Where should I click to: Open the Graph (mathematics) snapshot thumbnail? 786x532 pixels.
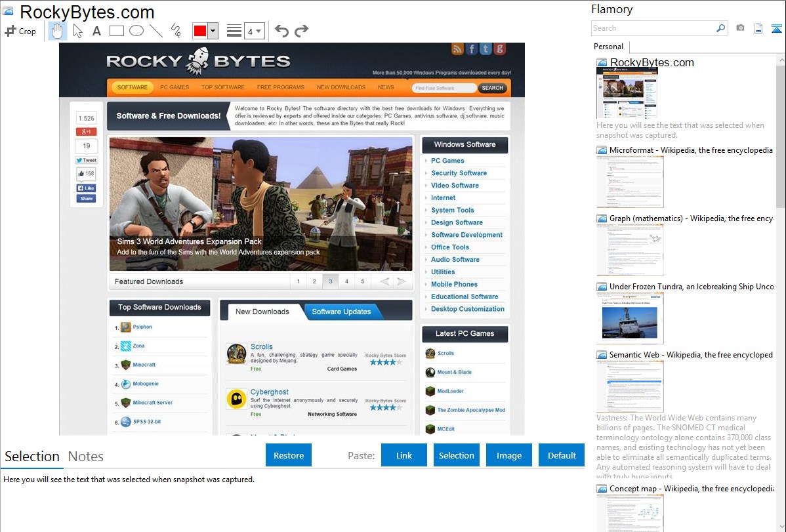click(x=630, y=250)
